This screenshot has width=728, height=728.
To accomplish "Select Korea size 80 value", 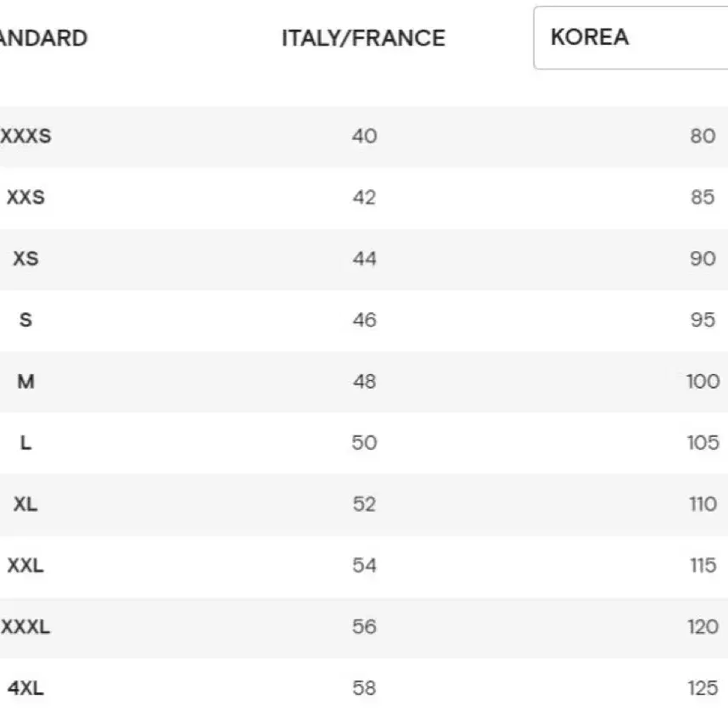I will (703, 136).
